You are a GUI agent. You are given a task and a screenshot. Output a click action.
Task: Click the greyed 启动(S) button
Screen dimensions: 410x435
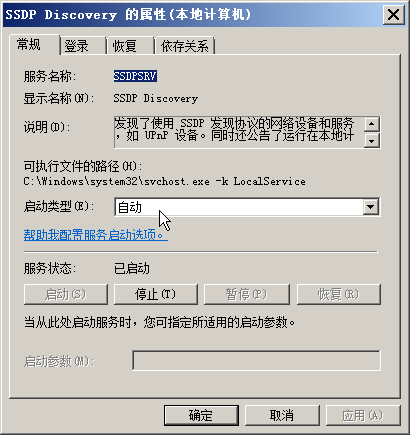[66, 294]
